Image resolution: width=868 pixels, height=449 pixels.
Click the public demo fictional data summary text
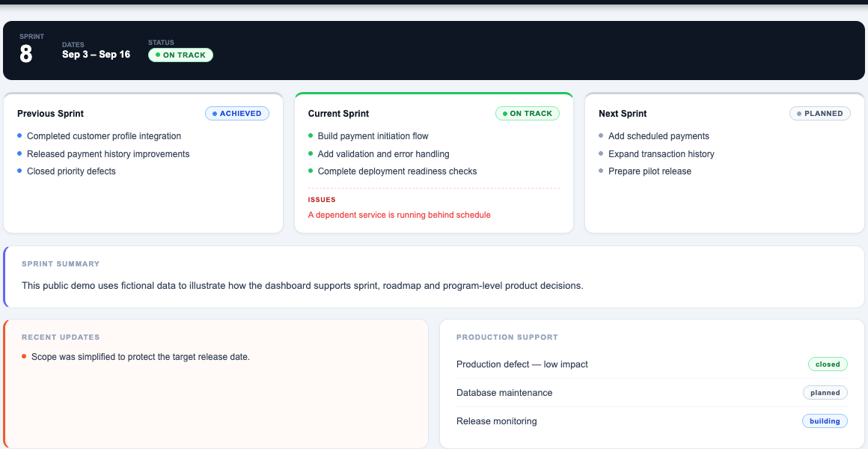[x=303, y=286]
